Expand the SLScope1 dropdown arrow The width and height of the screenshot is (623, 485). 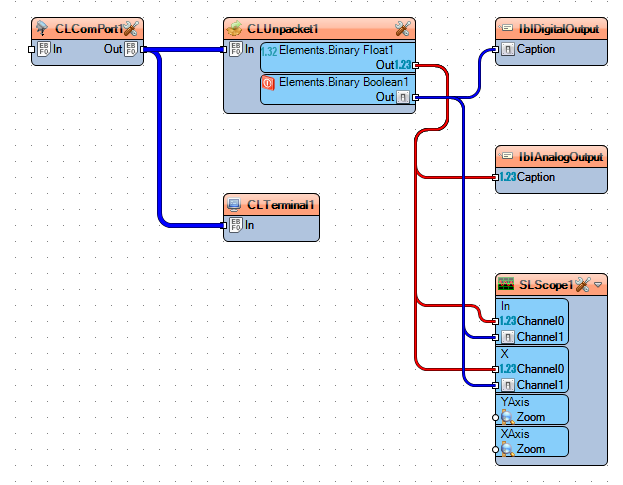click(x=598, y=285)
